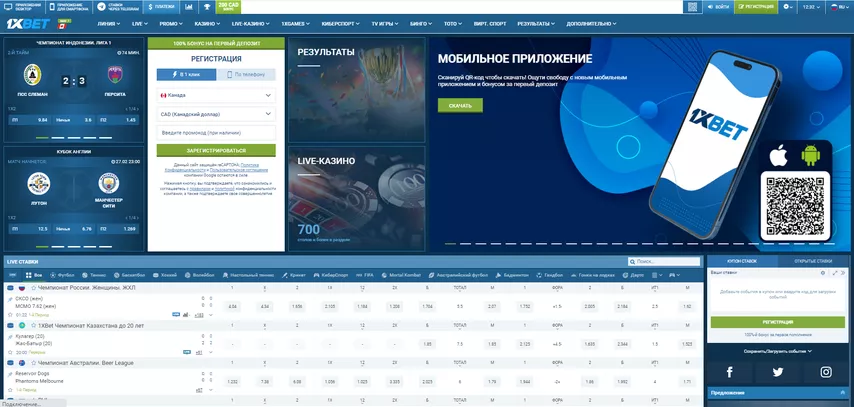Show all live sports (Все)
This screenshot has width=854, height=407.
coord(33,275)
